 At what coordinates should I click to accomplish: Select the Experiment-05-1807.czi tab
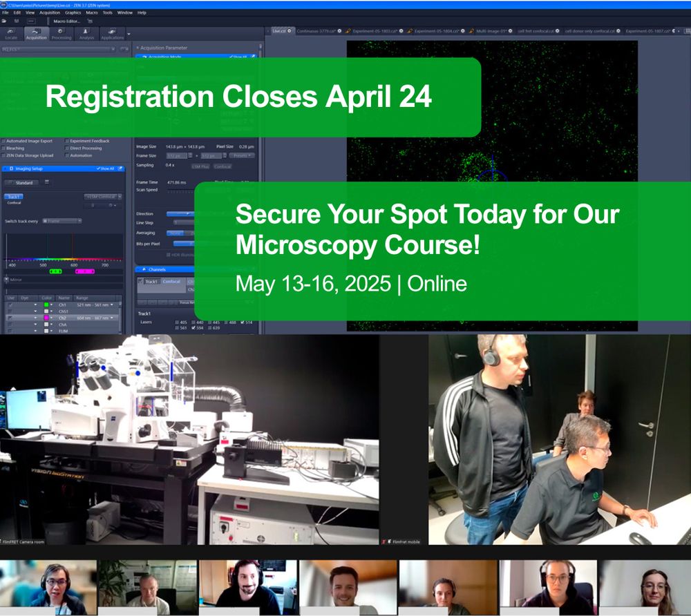tap(648, 31)
